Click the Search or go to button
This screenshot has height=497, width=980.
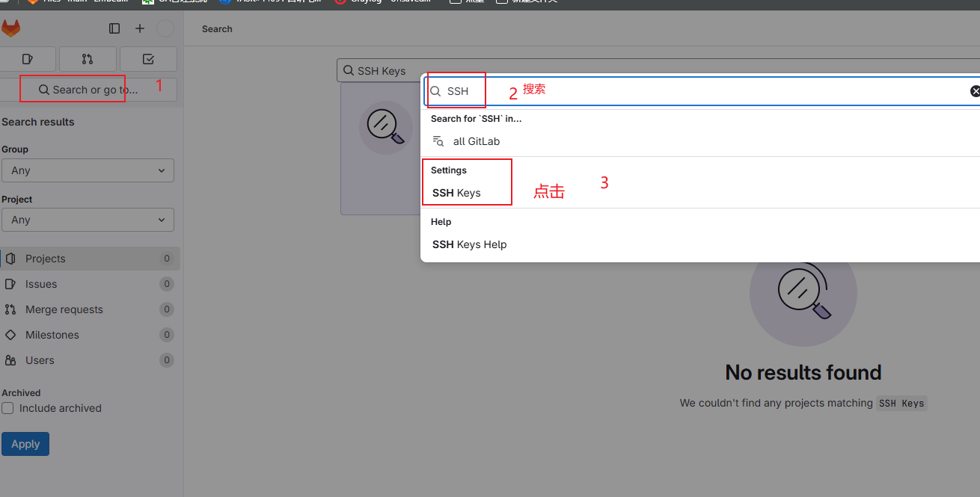click(88, 90)
